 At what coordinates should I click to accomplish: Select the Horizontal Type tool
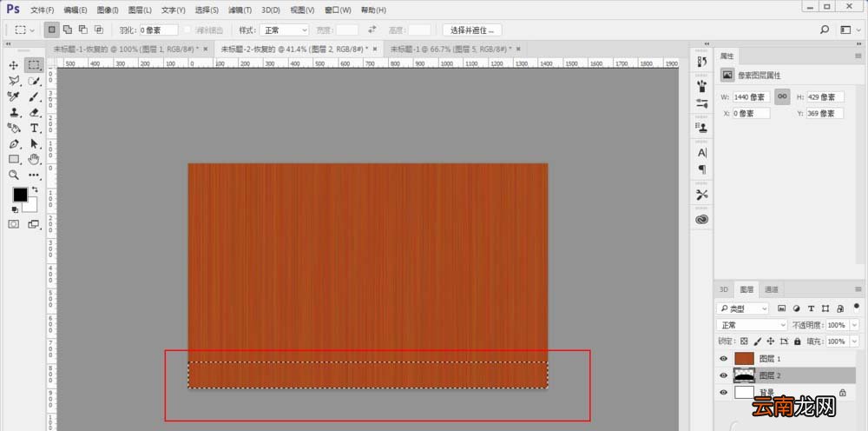[35, 128]
